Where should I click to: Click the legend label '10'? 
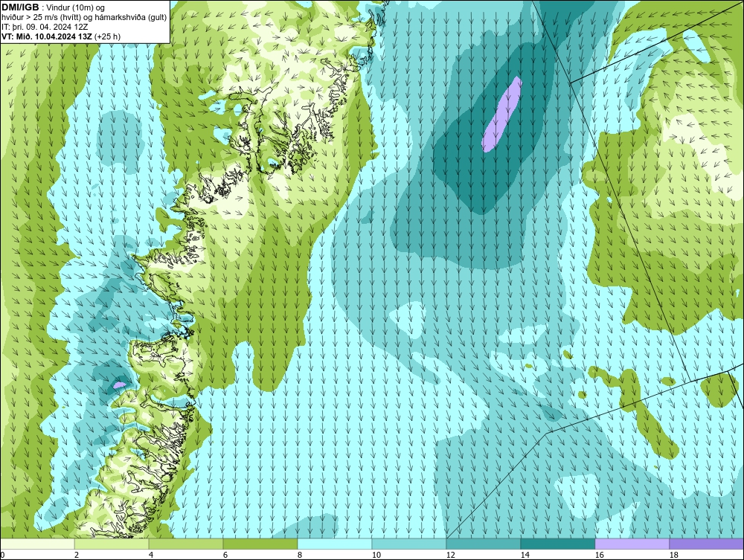tap(376, 555)
